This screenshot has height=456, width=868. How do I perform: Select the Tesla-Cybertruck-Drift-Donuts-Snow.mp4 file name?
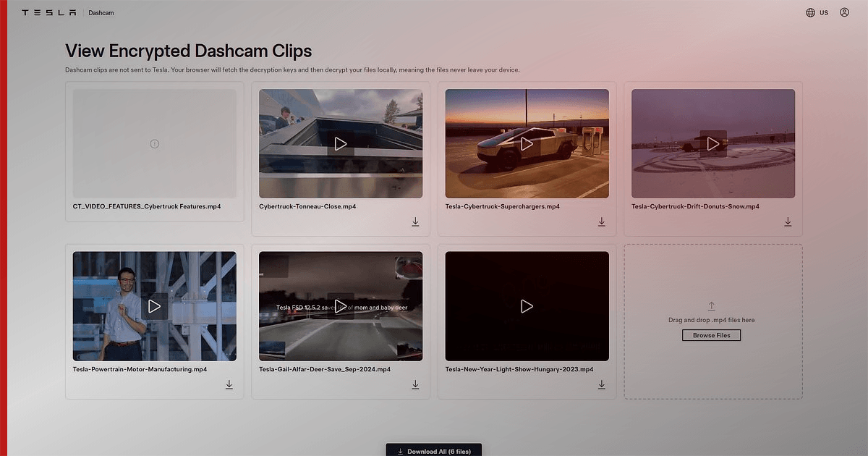(695, 206)
